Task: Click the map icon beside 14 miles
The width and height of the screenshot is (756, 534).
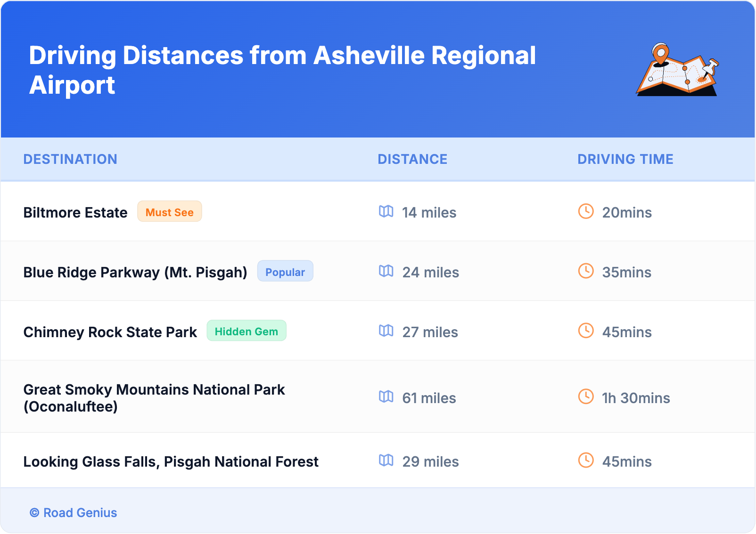Action: [x=386, y=211]
